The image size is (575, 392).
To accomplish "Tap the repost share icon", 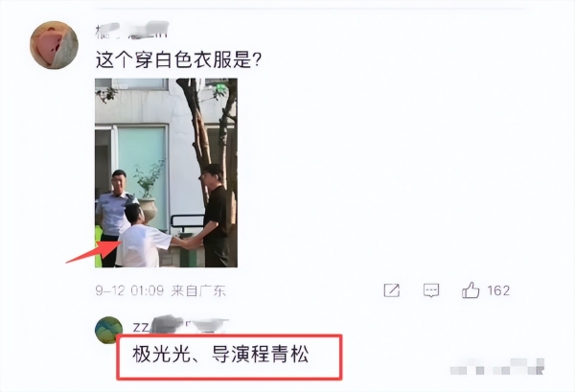I will coord(392,290).
